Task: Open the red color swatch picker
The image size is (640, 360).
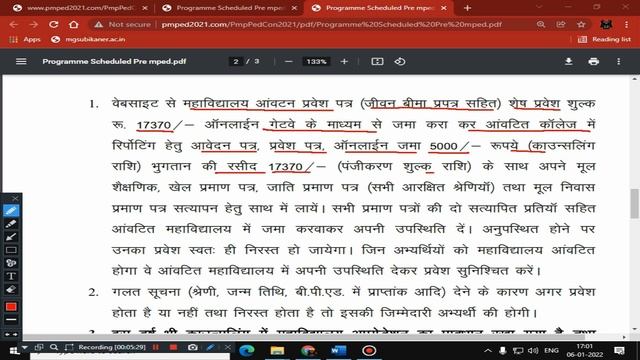Action: click(x=11, y=307)
